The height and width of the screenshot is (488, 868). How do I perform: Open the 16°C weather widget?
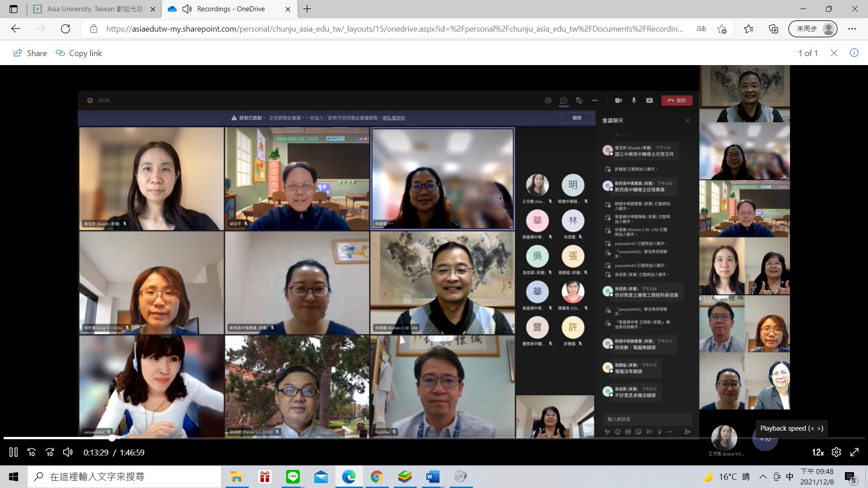click(726, 477)
